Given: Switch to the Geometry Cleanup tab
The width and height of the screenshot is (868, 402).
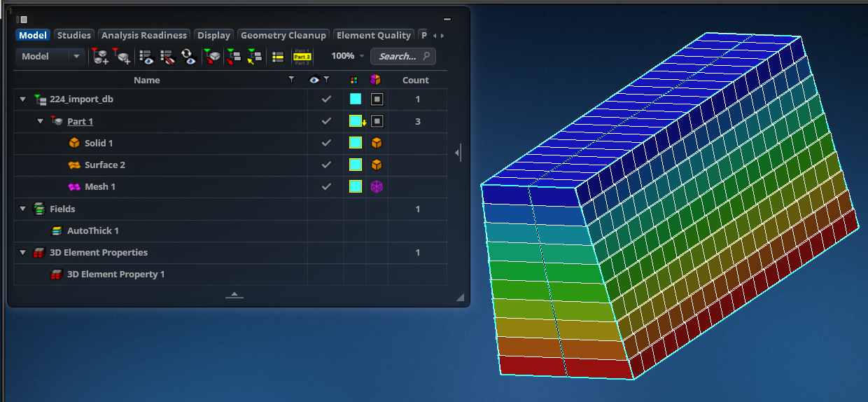Looking at the screenshot, I should [283, 35].
